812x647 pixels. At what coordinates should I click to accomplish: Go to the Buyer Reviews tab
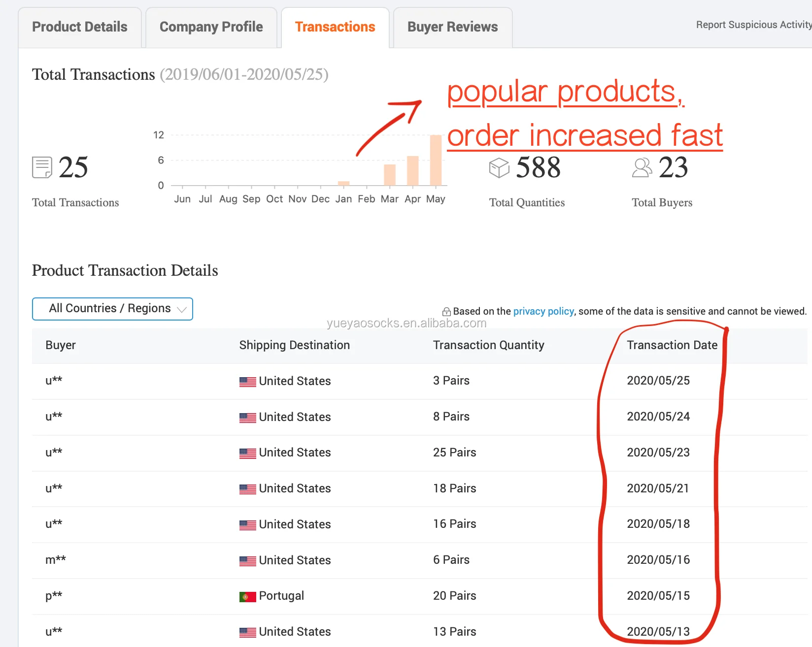(452, 27)
